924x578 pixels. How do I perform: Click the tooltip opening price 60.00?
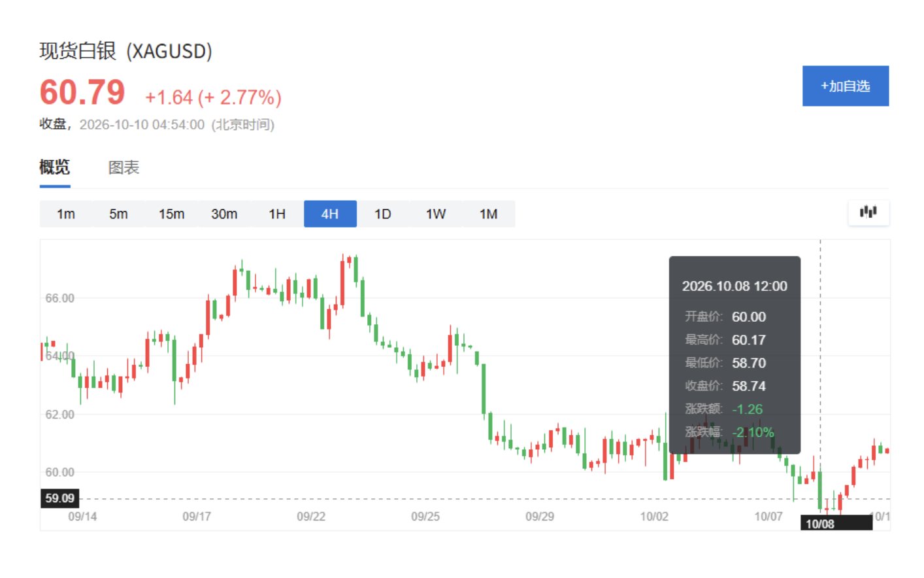(x=749, y=316)
